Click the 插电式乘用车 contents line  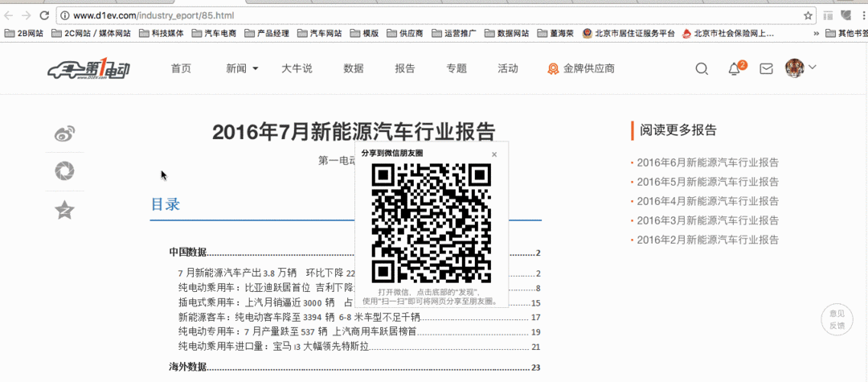pyautogui.click(x=359, y=302)
